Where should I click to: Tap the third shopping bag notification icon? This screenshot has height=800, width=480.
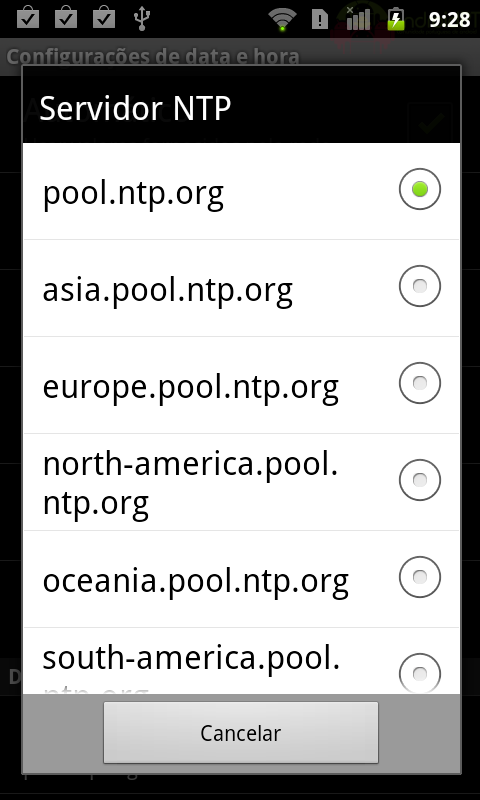click(104, 17)
